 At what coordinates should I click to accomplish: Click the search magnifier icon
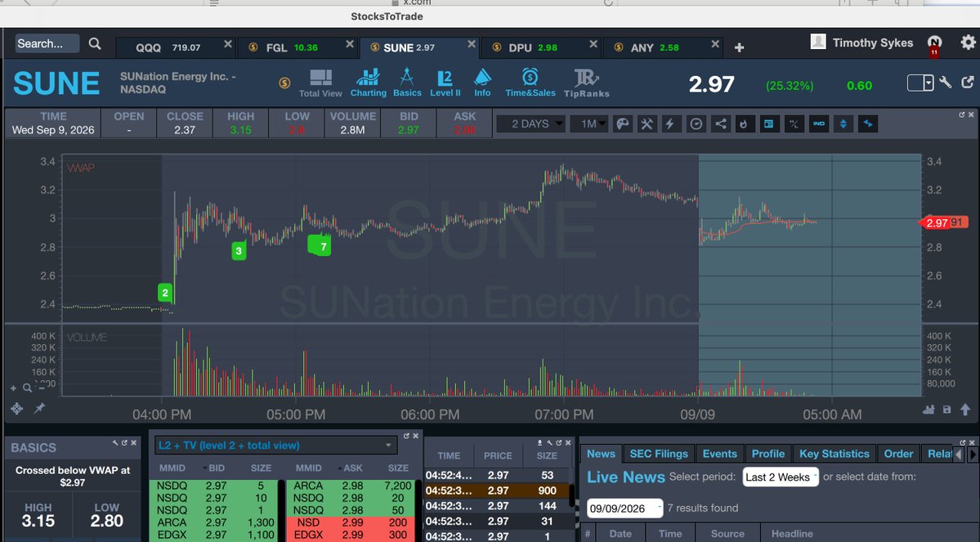[94, 44]
